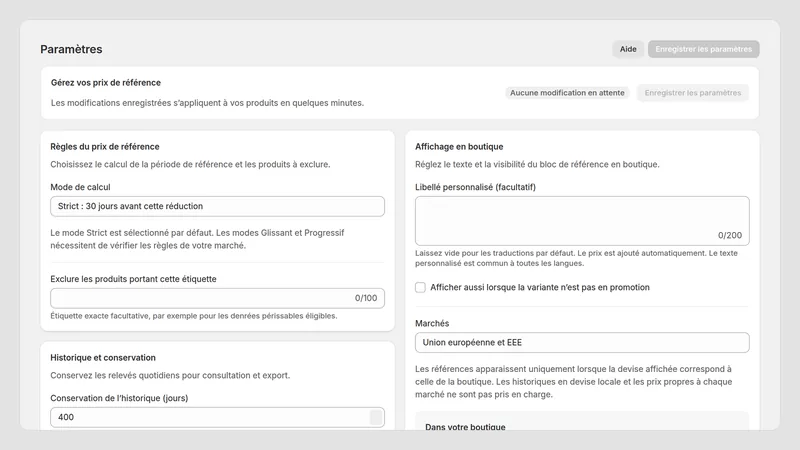800x450 pixels.
Task: Click the Réglez le texte et la visibilité description
Action: point(537,164)
